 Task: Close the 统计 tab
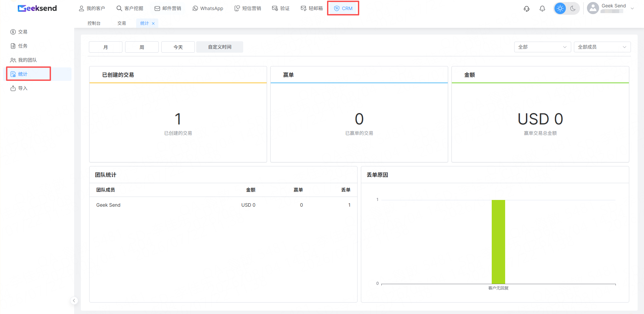(x=153, y=23)
